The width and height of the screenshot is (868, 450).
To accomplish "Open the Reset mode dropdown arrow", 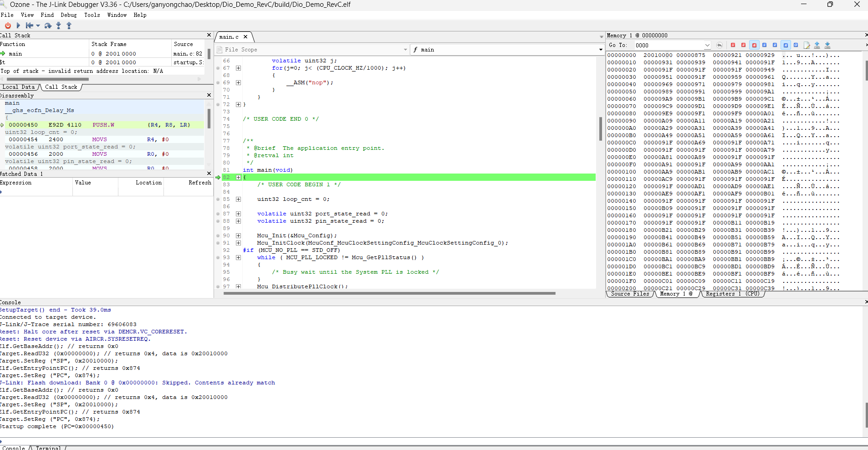I will pos(38,26).
